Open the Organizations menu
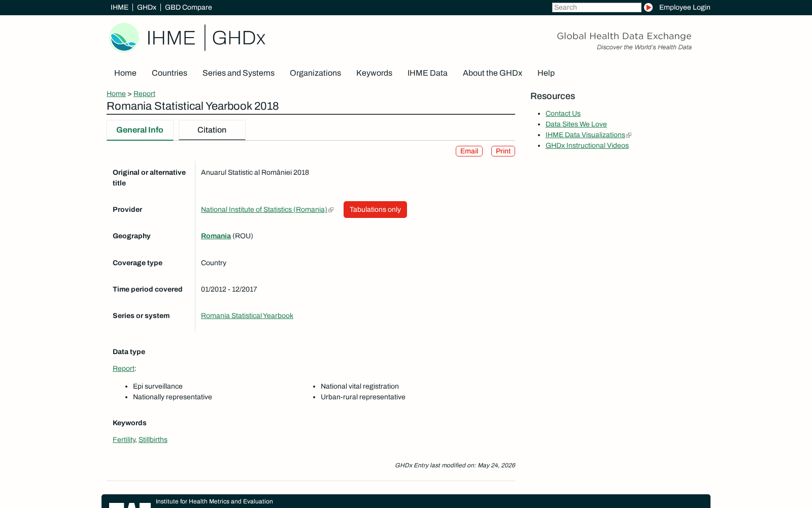The image size is (812, 508). point(315,73)
